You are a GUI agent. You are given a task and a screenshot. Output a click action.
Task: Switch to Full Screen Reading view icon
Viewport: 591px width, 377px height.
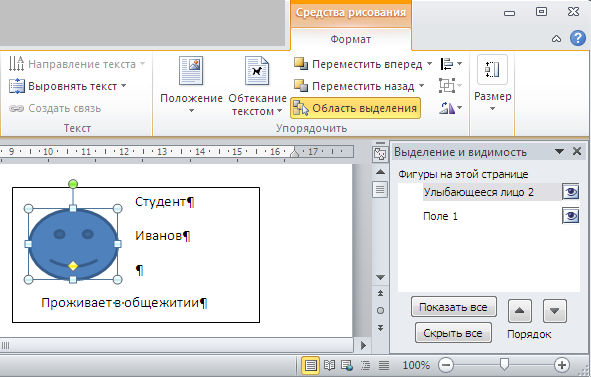(329, 365)
